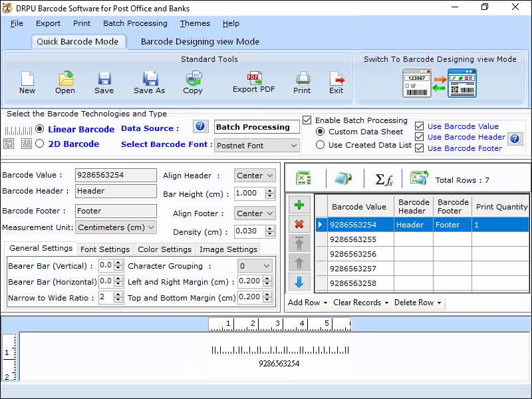532x399 pixels.
Task: Change Measurement Unit from Centimeters dropdown
Action: (116, 228)
